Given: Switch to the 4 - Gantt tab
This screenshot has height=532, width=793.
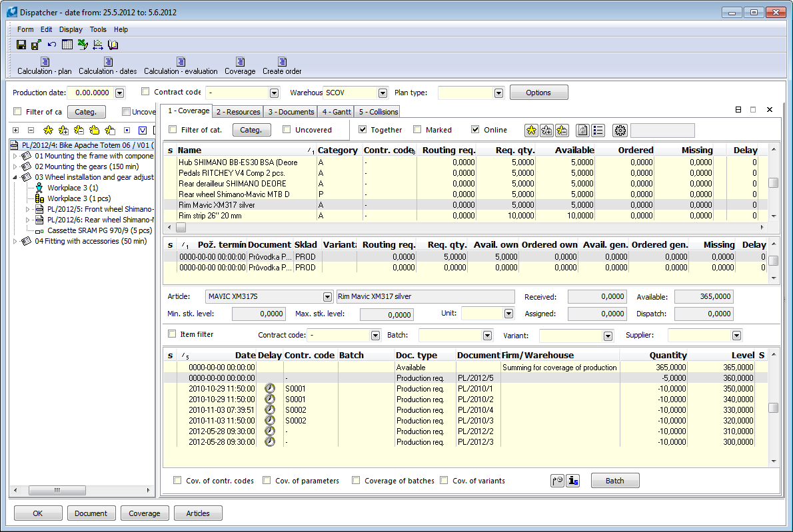Looking at the screenshot, I should [x=337, y=112].
